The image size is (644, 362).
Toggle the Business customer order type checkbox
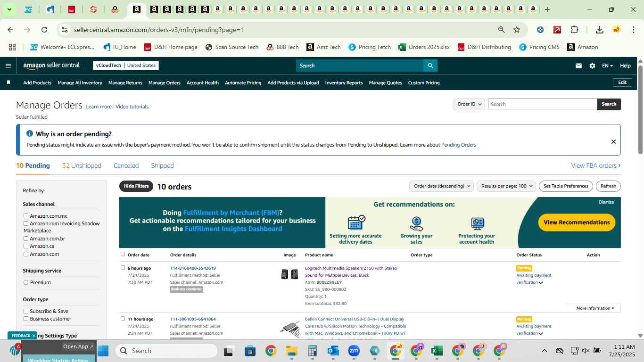[26, 319]
